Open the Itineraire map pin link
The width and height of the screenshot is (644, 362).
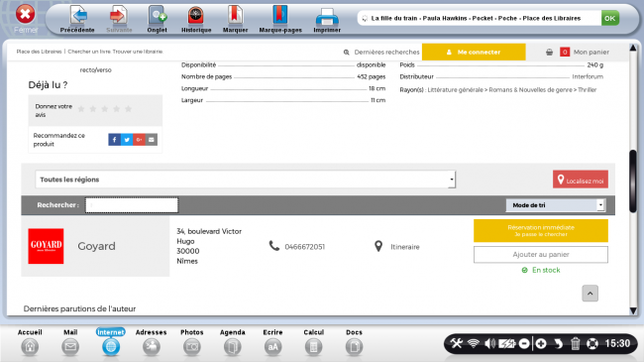(396, 246)
